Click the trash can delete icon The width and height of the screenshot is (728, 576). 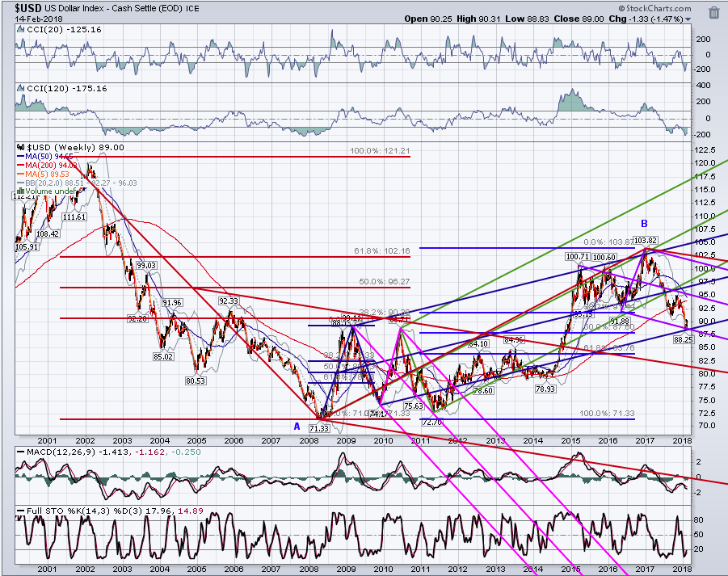(713, 13)
